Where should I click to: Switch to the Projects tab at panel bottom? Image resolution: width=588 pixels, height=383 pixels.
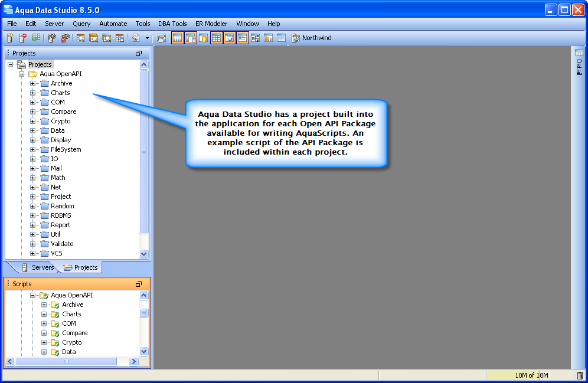point(81,267)
